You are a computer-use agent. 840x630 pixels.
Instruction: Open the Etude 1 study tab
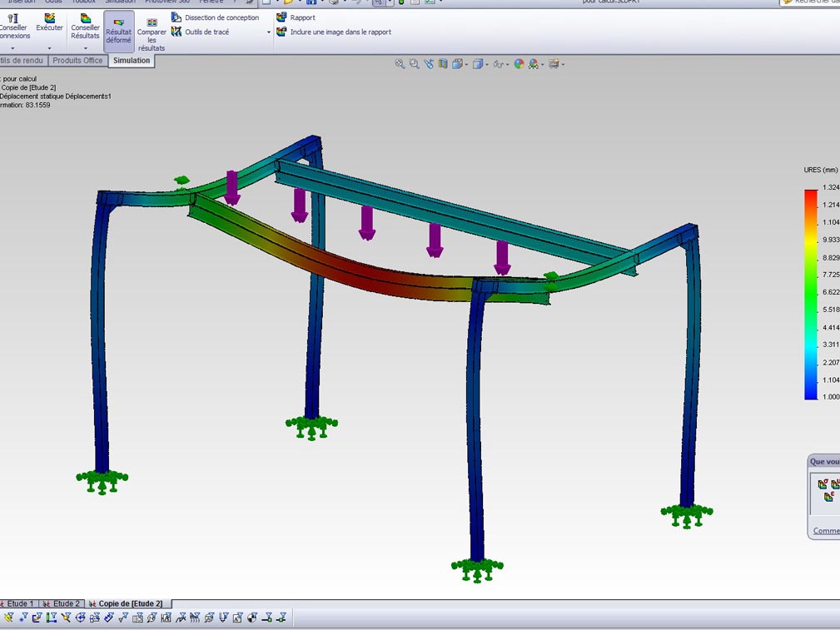pyautogui.click(x=19, y=603)
